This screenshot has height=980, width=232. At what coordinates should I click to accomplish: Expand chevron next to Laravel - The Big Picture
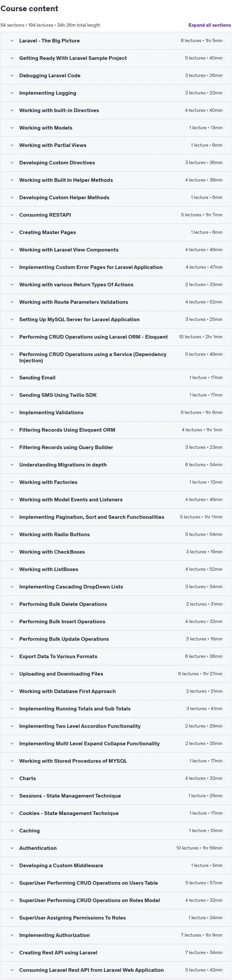coord(12,41)
